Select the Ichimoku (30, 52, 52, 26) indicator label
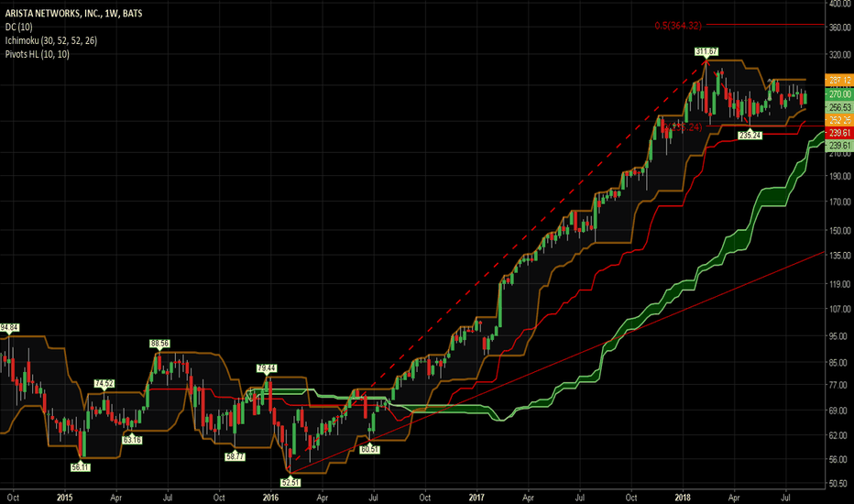 [51, 40]
